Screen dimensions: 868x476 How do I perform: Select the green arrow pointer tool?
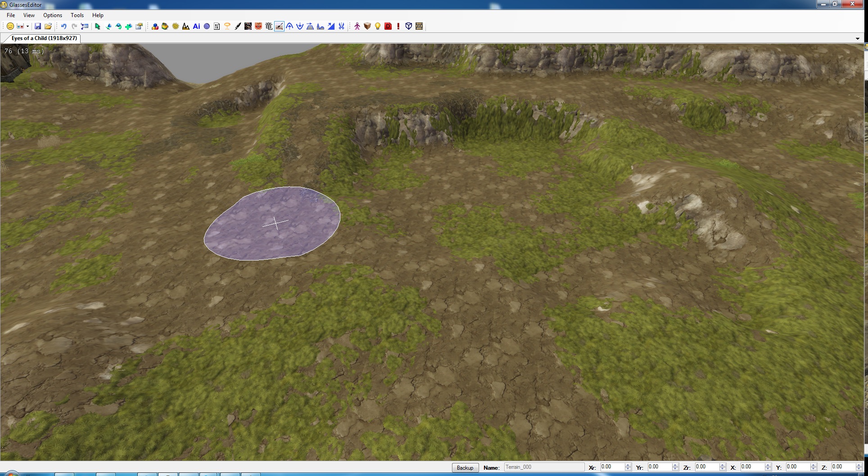tap(98, 27)
